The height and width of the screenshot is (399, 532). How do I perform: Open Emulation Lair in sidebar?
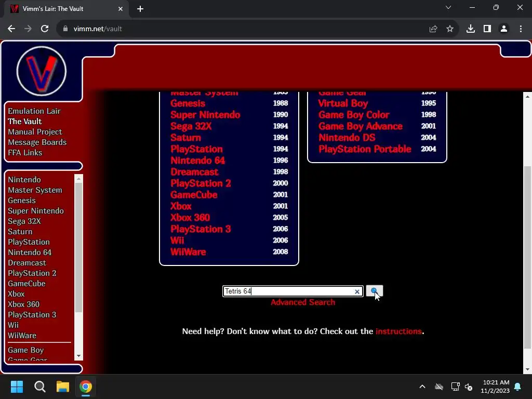(x=34, y=111)
